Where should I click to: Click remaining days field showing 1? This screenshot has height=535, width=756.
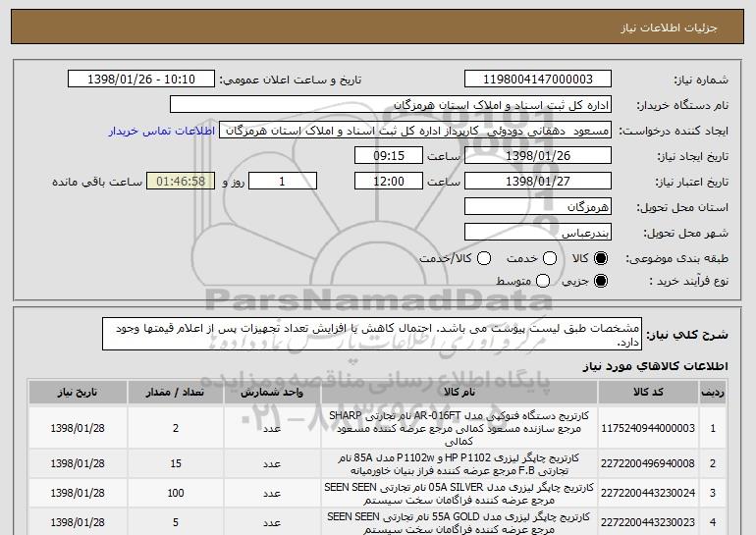point(283,182)
